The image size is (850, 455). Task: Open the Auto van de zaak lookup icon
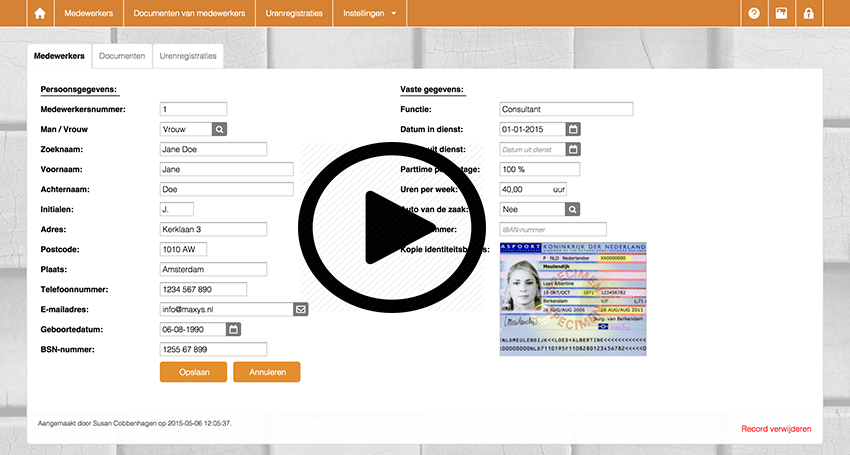572,209
